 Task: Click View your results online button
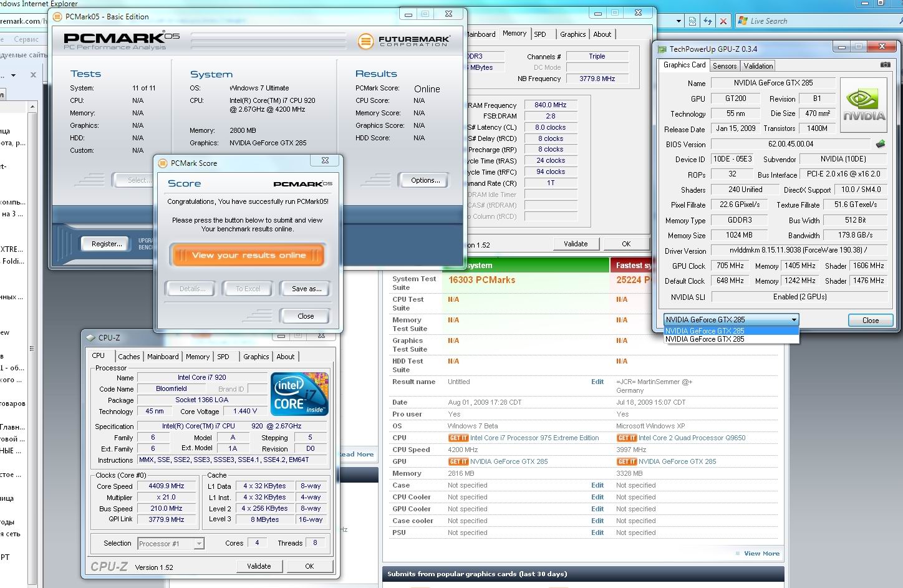248,255
